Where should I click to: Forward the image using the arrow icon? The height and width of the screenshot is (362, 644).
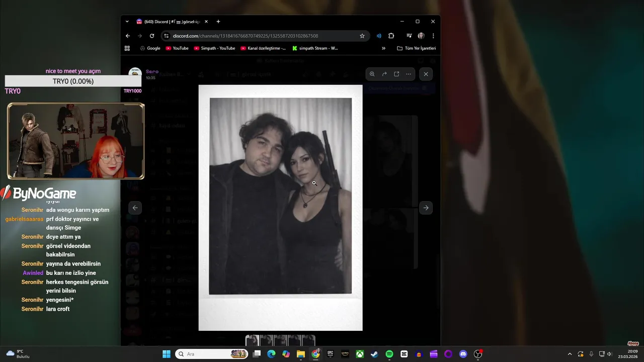point(384,74)
